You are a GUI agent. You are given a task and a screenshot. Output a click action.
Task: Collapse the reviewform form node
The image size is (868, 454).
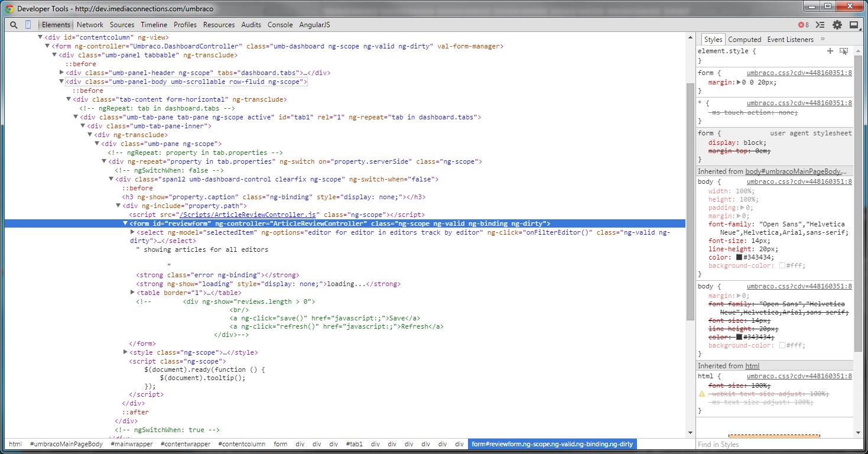click(125, 223)
